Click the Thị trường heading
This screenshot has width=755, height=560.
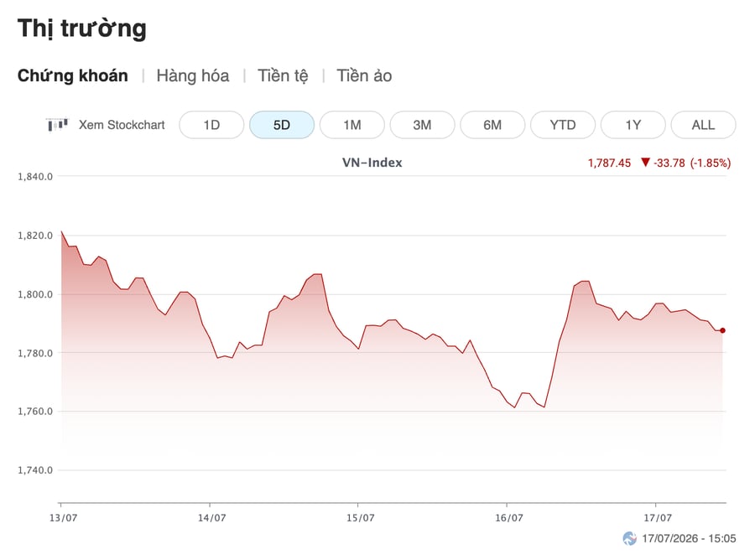click(x=82, y=29)
